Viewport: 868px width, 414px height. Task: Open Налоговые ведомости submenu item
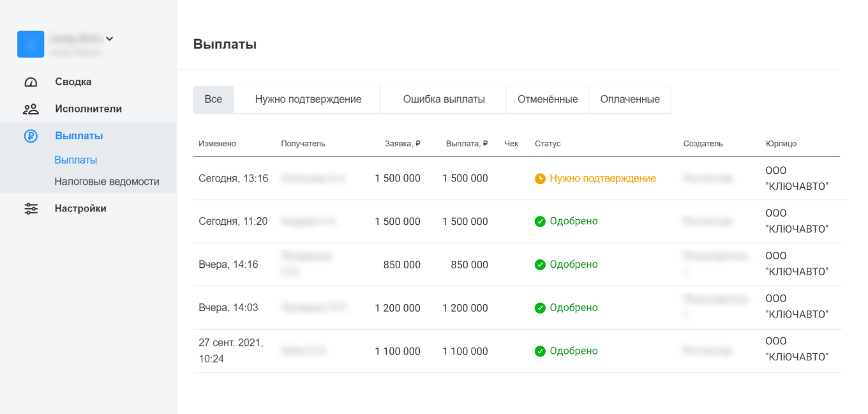107,181
